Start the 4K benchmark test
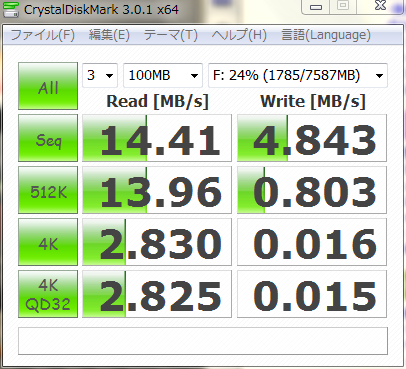 (48, 242)
